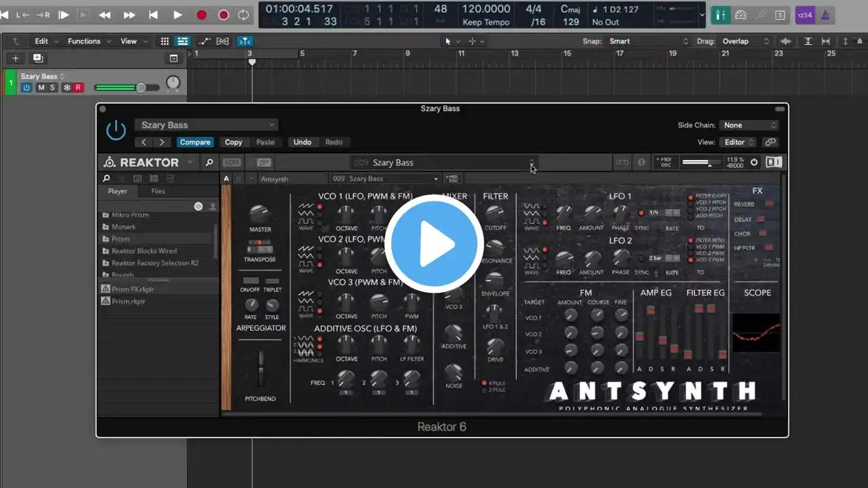Rewind using the double-left-arrow transport button
This screenshot has height=488, width=868.
[x=104, y=15]
